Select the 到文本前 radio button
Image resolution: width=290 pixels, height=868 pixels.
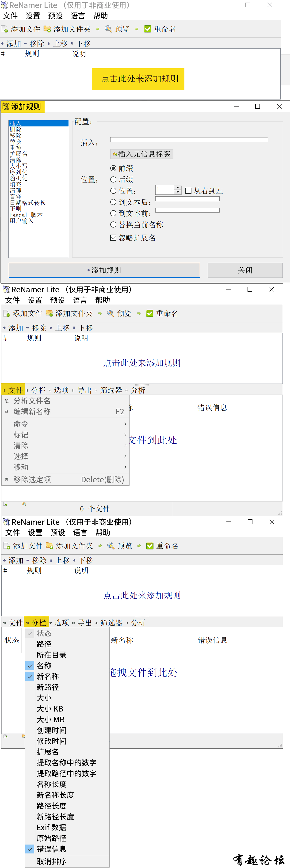(114, 213)
